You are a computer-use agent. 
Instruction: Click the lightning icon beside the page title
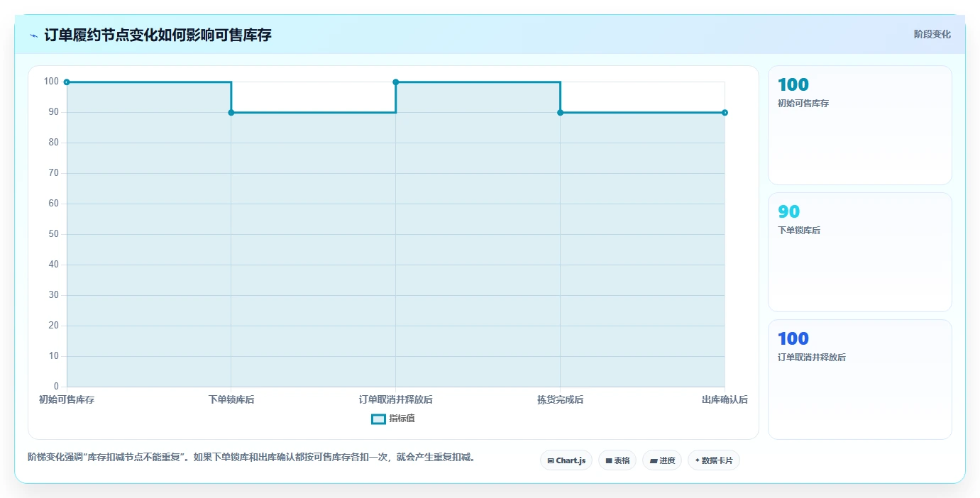click(x=34, y=35)
